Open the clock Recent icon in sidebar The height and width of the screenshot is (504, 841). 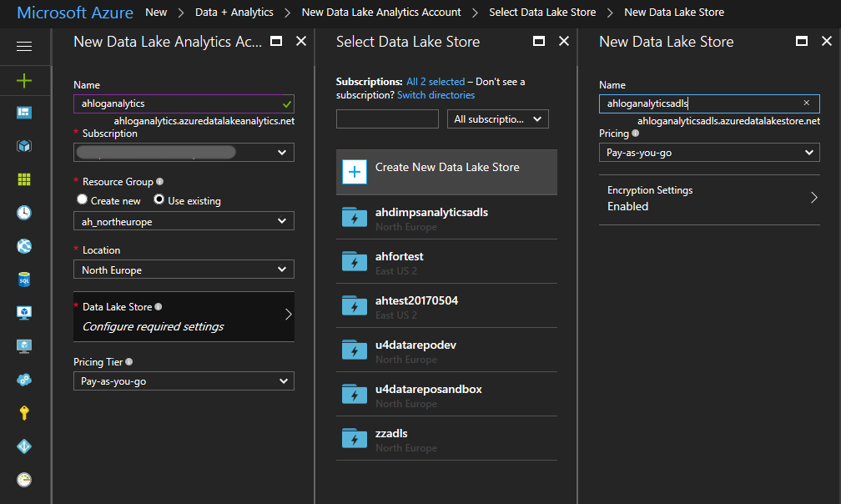[24, 213]
